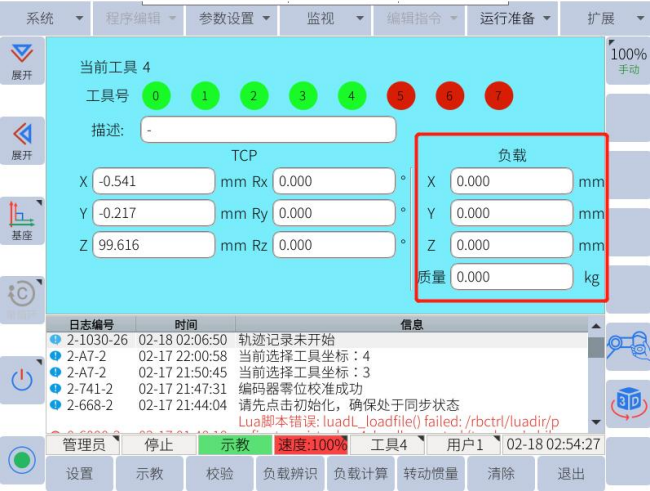
Task: Open the 3D cube view icon
Action: point(628,397)
